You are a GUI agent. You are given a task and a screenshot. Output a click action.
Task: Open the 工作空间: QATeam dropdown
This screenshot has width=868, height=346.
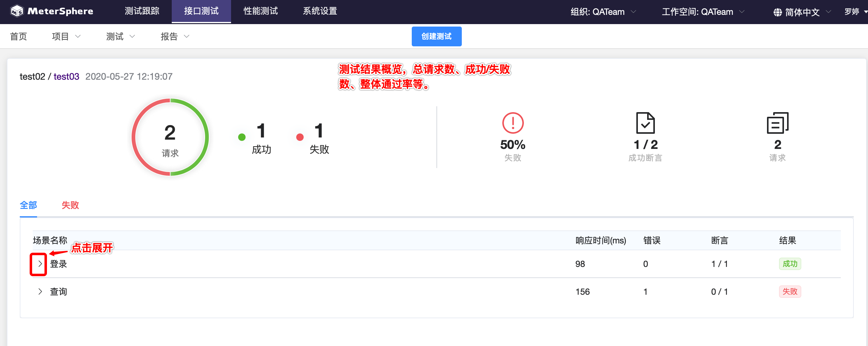tap(703, 12)
